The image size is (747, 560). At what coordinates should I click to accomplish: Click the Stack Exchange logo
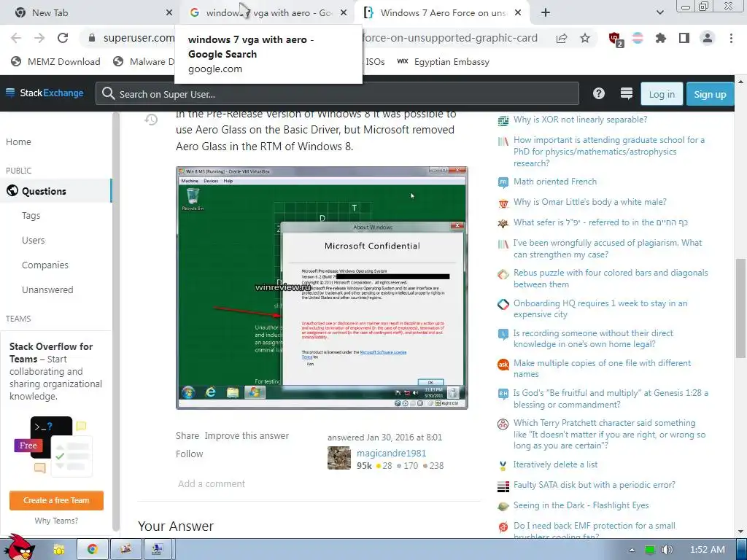coord(44,93)
